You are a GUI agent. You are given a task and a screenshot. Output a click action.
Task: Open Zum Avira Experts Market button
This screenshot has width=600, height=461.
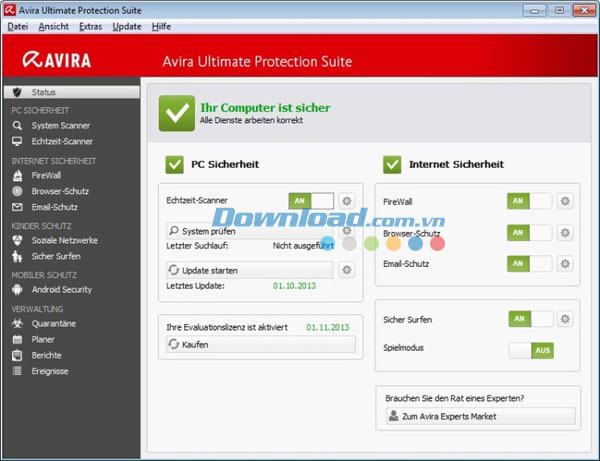pos(481,416)
